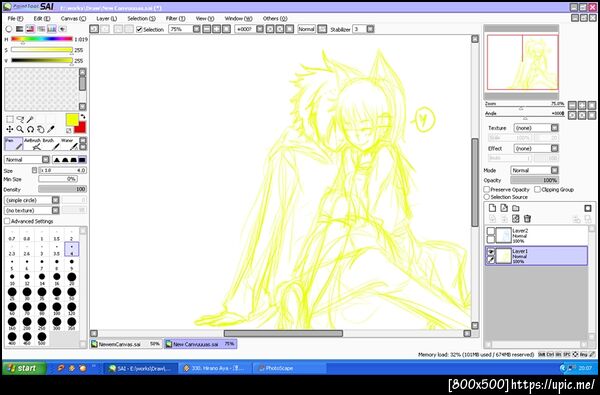Image resolution: width=600 pixels, height=395 pixels.
Task: Open the Canvas menu
Action: coord(73,18)
